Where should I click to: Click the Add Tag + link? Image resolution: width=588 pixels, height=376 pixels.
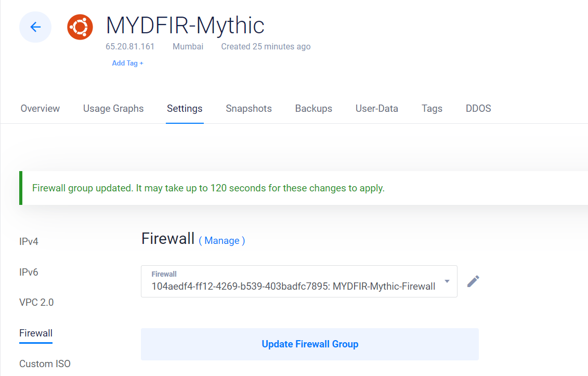(127, 63)
